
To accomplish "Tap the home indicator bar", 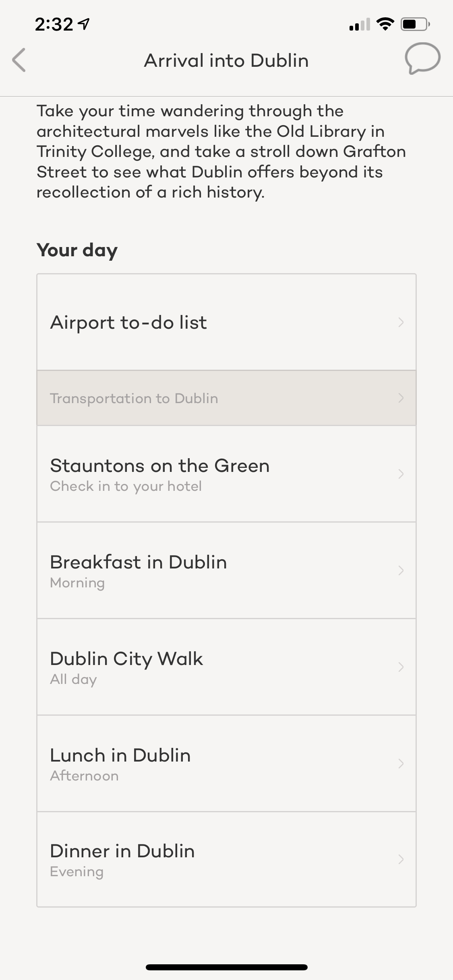I will [x=226, y=967].
